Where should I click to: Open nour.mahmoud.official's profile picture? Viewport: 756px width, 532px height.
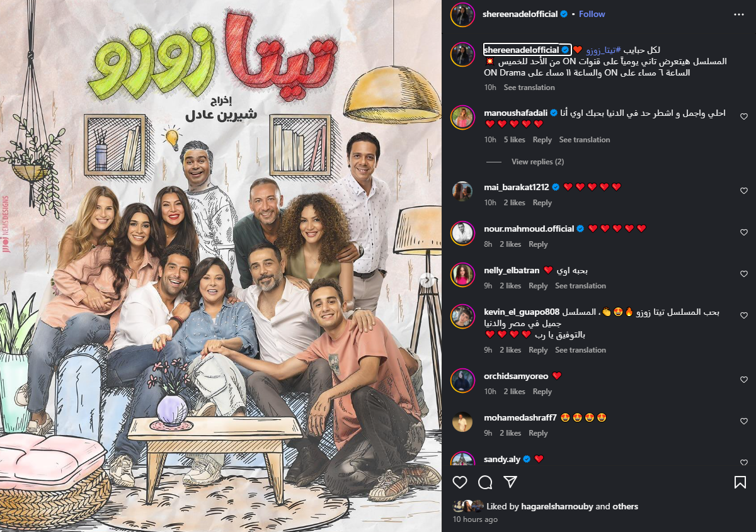(462, 233)
